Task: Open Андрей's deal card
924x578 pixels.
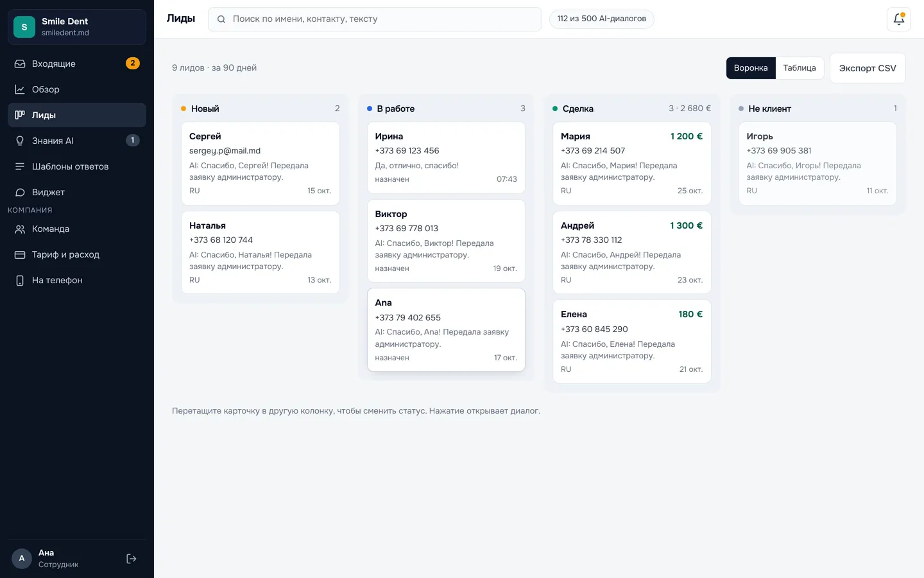Action: click(x=632, y=252)
